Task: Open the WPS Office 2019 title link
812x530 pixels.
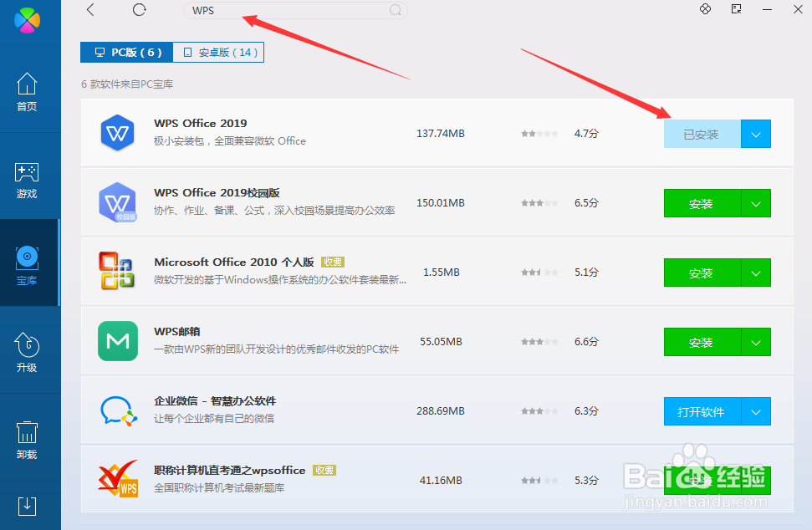Action: click(201, 123)
